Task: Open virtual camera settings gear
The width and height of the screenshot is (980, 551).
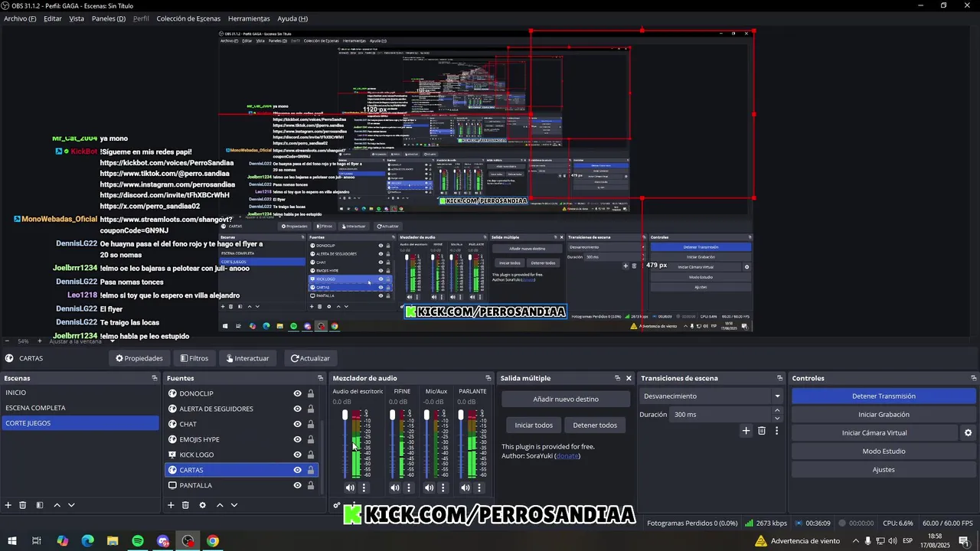Action: (968, 433)
